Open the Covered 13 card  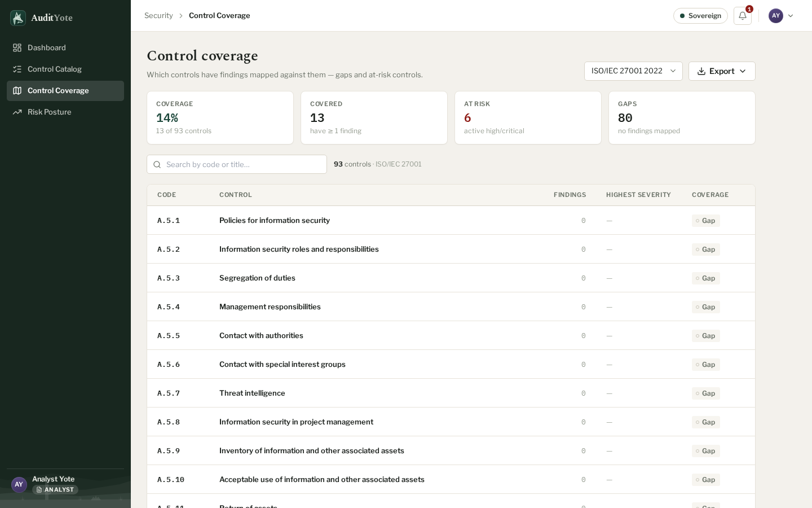tap(374, 118)
